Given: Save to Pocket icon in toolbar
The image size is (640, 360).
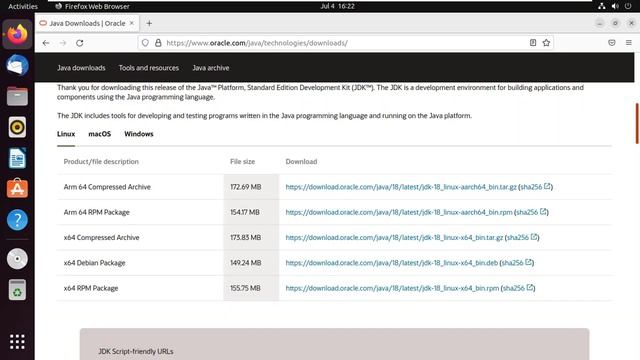Looking at the screenshot, I should pyautogui.click(x=611, y=43).
